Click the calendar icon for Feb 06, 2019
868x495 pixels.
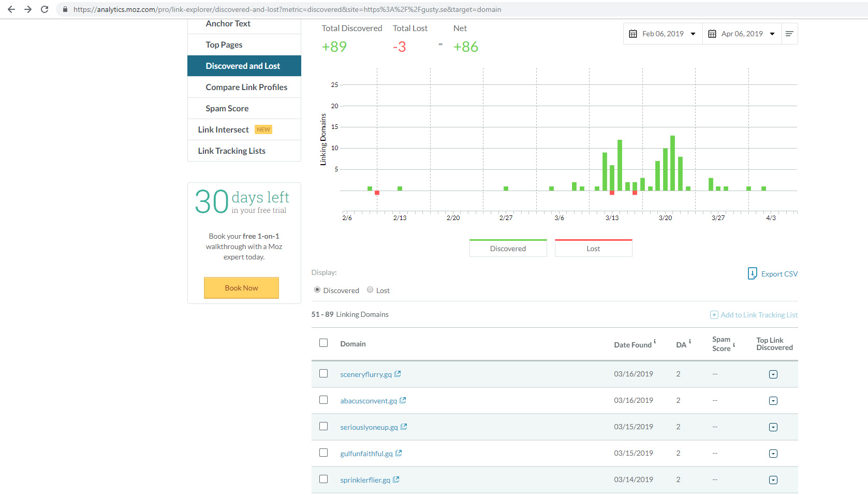point(632,34)
